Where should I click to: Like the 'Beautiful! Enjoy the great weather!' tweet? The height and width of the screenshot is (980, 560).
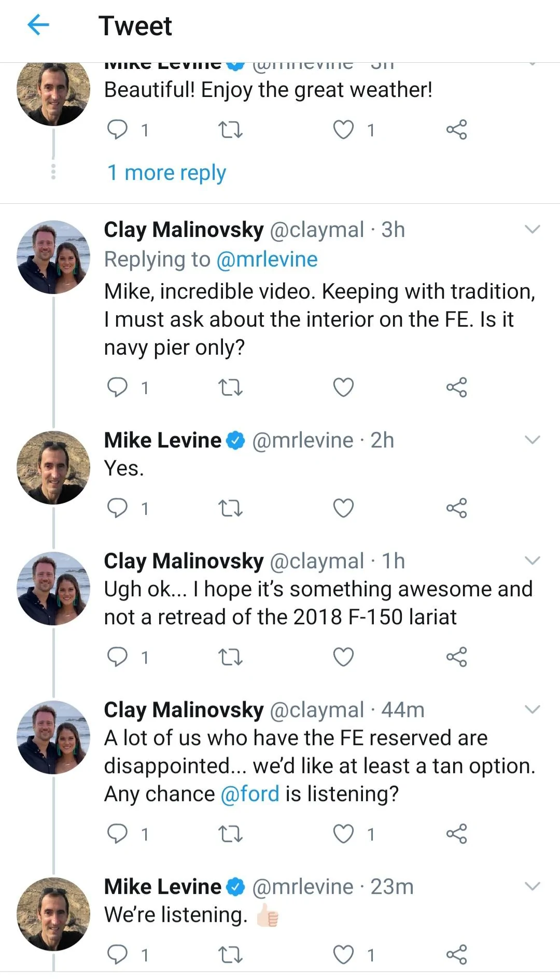click(x=343, y=130)
